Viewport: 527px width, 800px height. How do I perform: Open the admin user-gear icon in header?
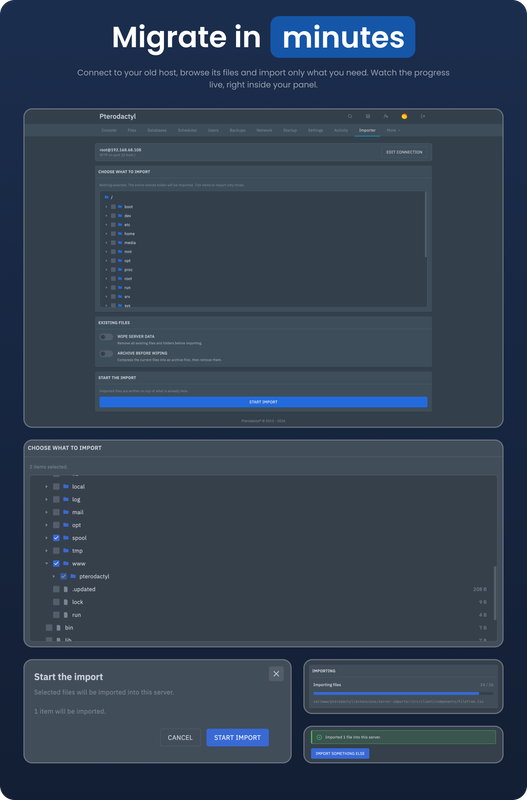[386, 116]
